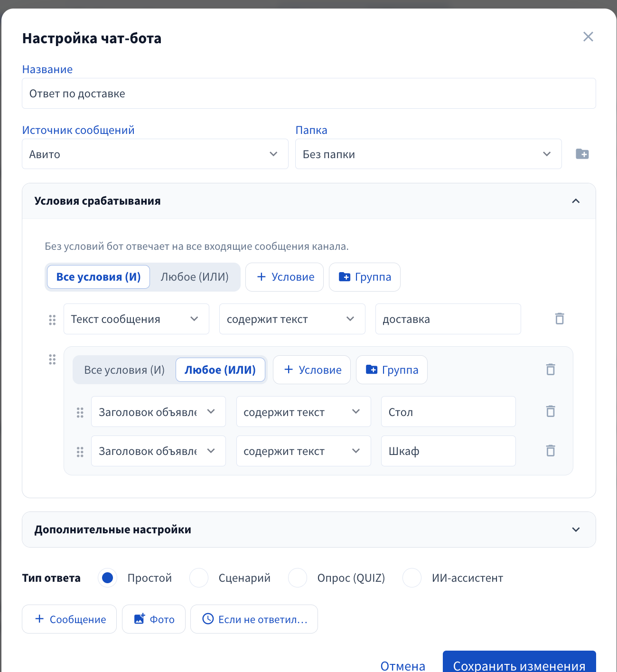The image size is (617, 672).
Task: Click the drag handle of 'Стол' row
Action: (x=80, y=413)
